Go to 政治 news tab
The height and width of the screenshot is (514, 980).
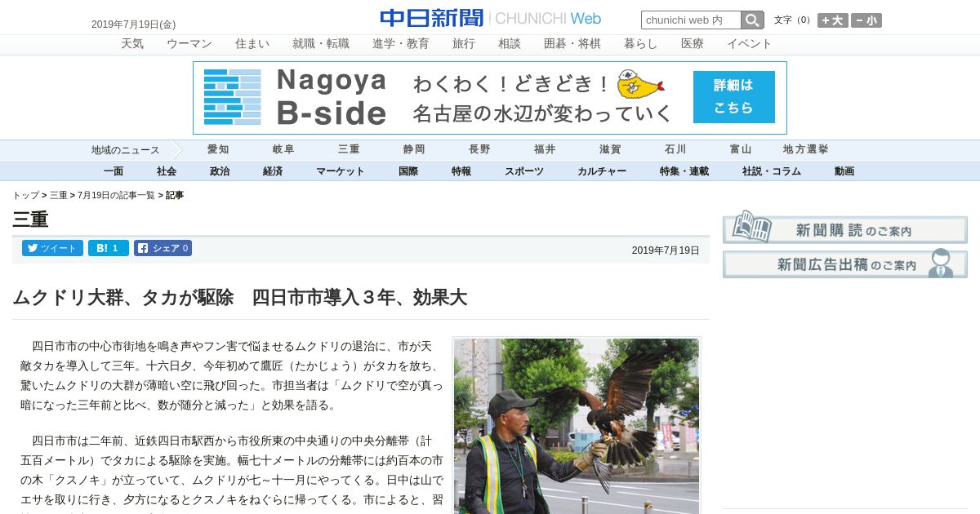(x=220, y=171)
